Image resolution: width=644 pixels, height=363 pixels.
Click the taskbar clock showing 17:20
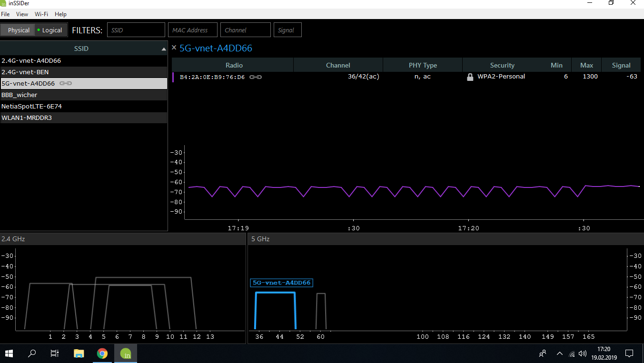tap(604, 353)
